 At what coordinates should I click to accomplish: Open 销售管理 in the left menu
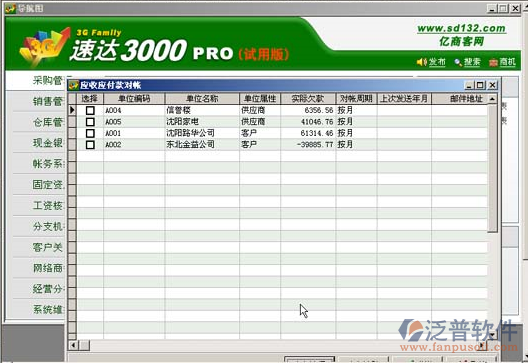point(47,101)
